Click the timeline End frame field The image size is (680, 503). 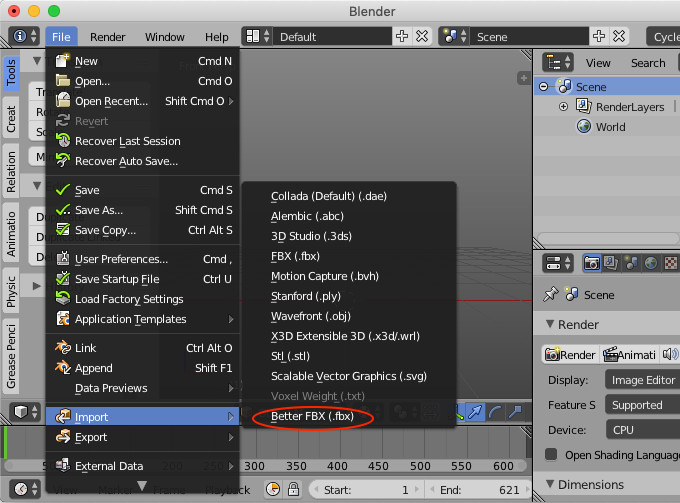coord(478,490)
